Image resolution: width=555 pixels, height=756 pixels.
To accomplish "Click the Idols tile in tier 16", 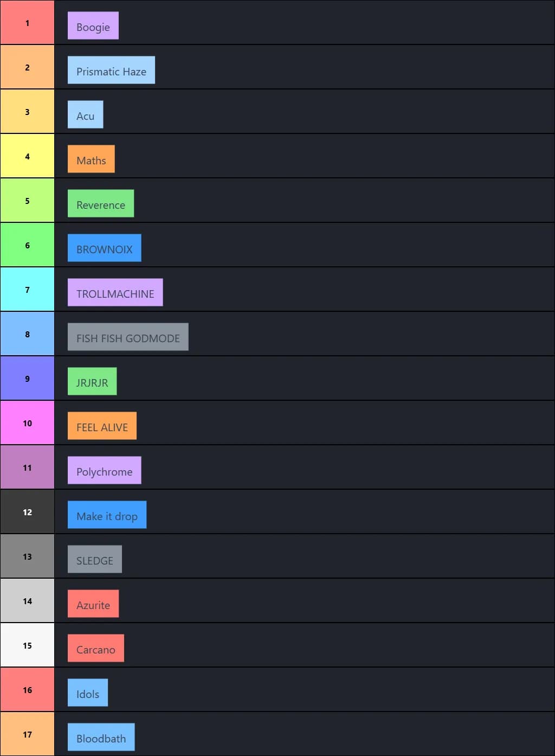I will pos(87,692).
